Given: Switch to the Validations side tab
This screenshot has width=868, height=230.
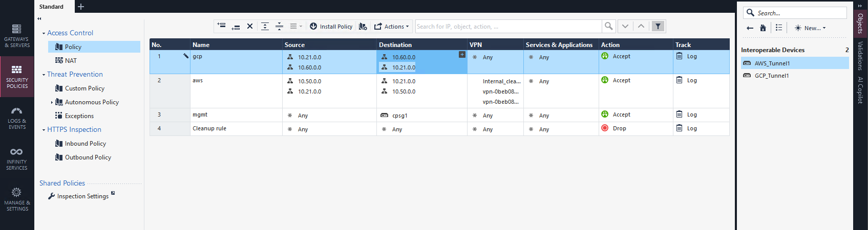Looking at the screenshot, I should coord(860,56).
